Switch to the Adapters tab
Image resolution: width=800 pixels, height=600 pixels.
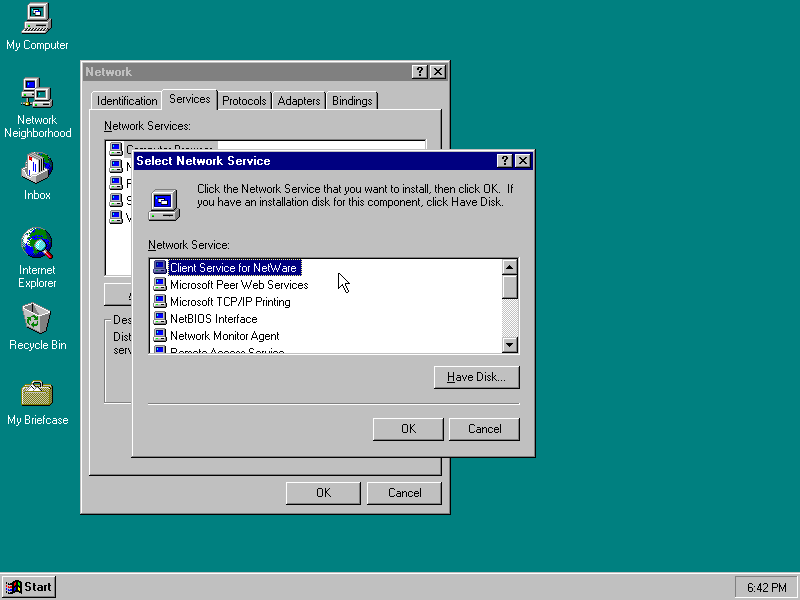298,101
